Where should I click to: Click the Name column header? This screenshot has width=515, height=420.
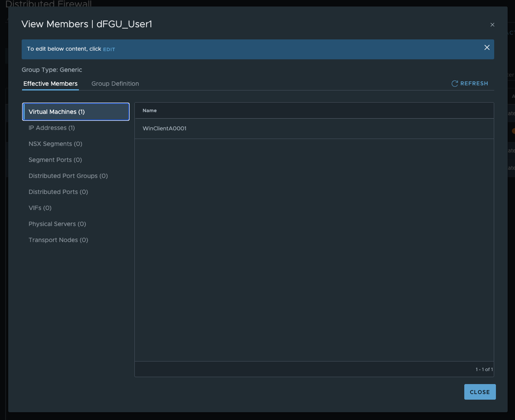tap(150, 110)
